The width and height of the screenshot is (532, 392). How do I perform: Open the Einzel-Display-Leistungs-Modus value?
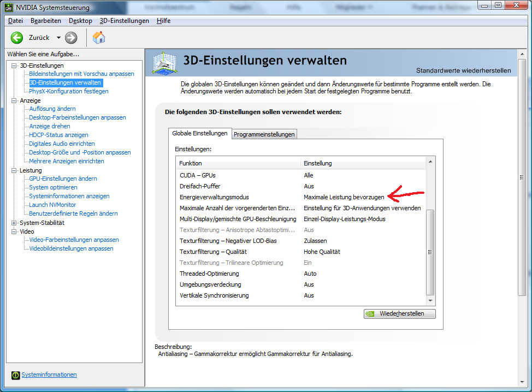click(x=344, y=219)
